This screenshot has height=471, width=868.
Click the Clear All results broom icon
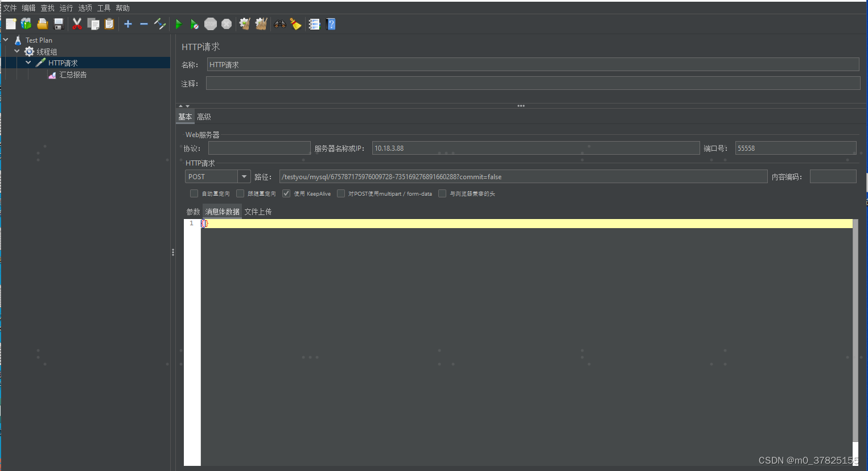(x=261, y=24)
